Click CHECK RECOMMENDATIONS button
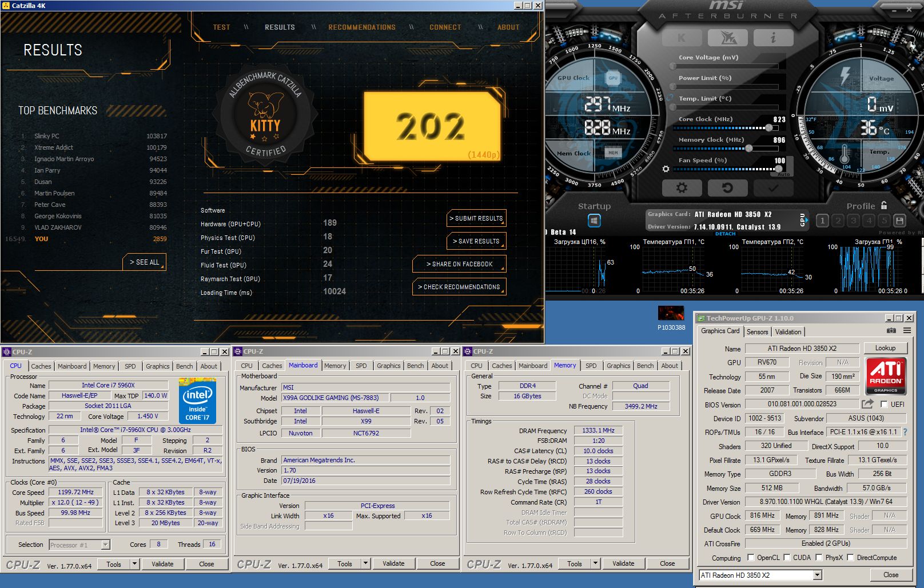Image resolution: width=924 pixels, height=588 pixels. [459, 287]
